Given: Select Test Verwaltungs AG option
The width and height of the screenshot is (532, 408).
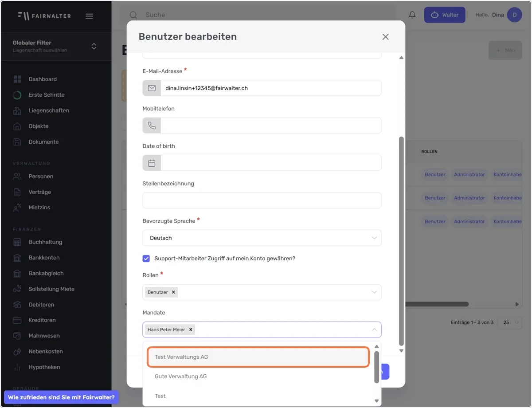Looking at the screenshot, I should pyautogui.click(x=258, y=357).
